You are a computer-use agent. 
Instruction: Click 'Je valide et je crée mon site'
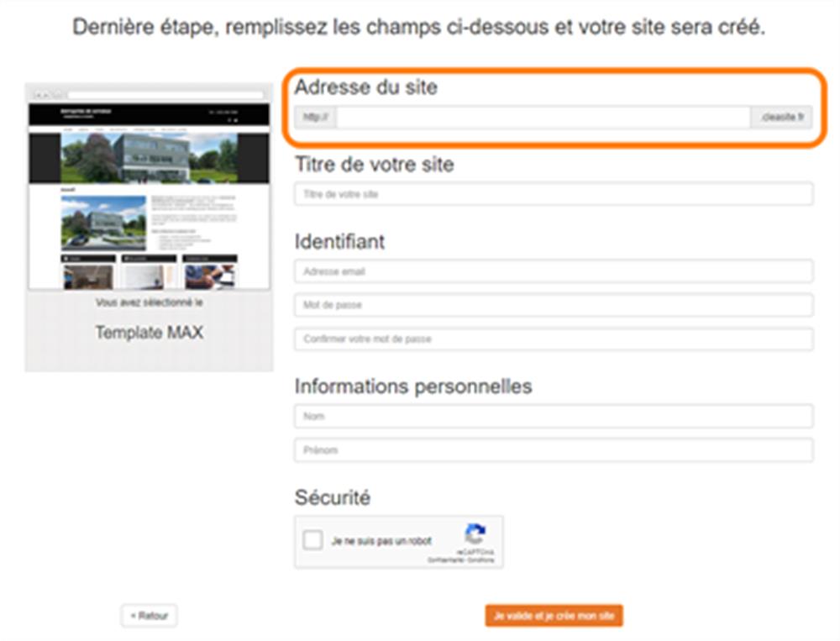click(x=554, y=615)
